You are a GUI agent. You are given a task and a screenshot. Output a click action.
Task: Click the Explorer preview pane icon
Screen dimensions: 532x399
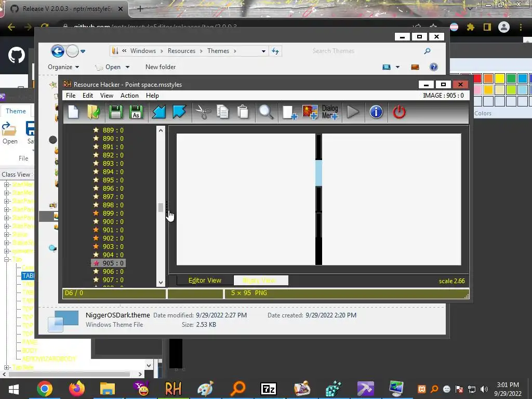coord(415,67)
